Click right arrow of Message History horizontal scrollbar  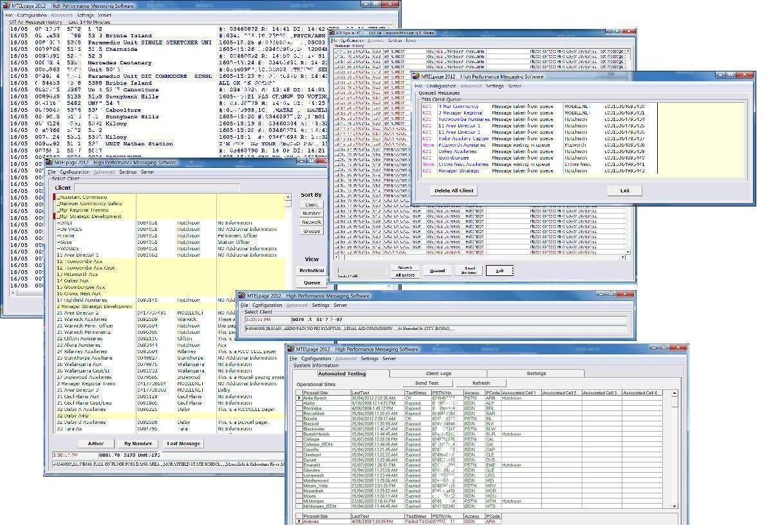(624, 257)
